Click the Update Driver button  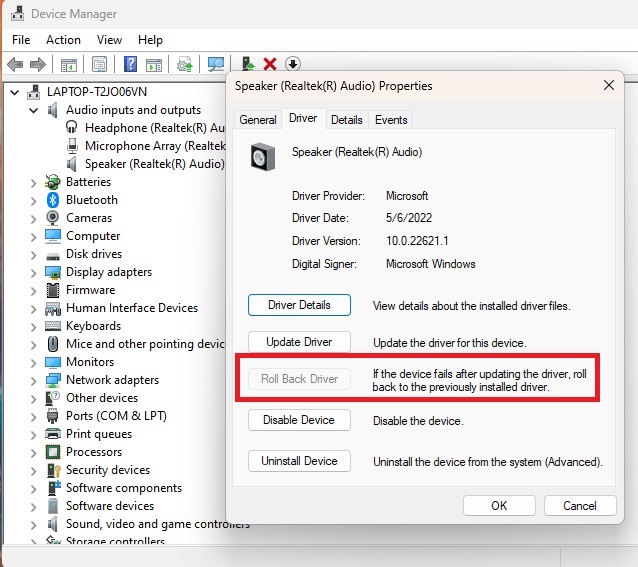pos(299,342)
